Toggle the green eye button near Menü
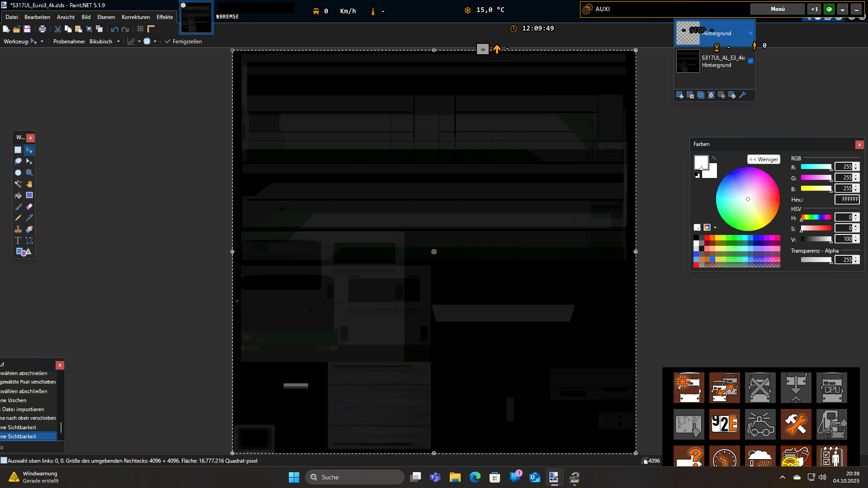Viewport: 868px width, 488px height. click(829, 9)
